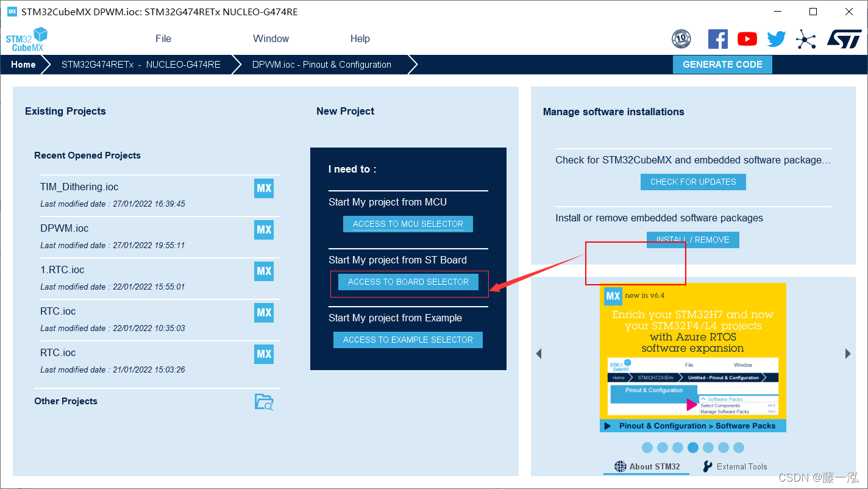
Task: Go to Home breadcrumb
Action: coord(23,65)
